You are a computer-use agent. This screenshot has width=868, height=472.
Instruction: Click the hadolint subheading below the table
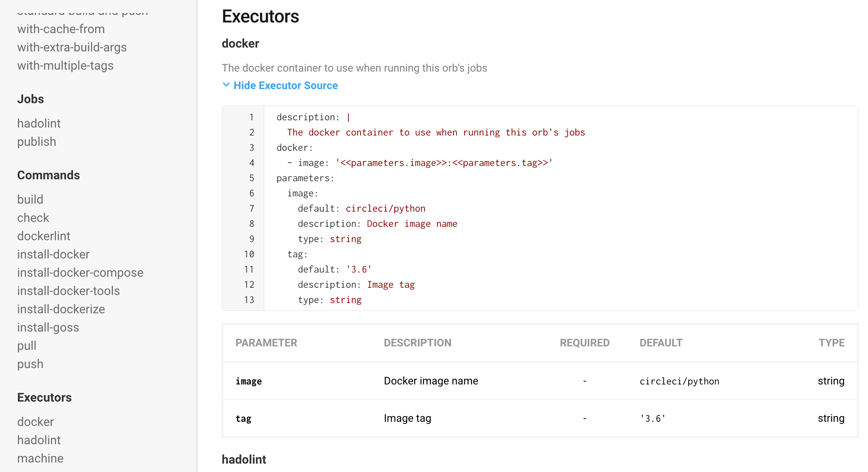(x=244, y=459)
